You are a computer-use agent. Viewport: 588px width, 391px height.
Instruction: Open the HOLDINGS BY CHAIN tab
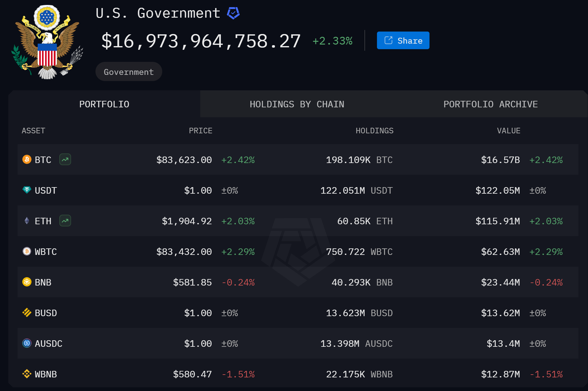(297, 104)
